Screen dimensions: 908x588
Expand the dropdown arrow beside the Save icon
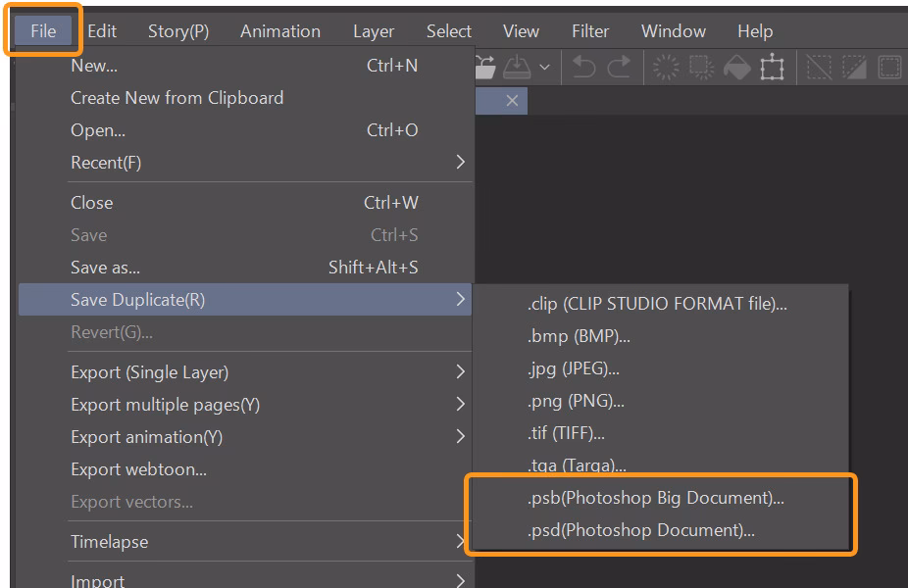point(545,67)
